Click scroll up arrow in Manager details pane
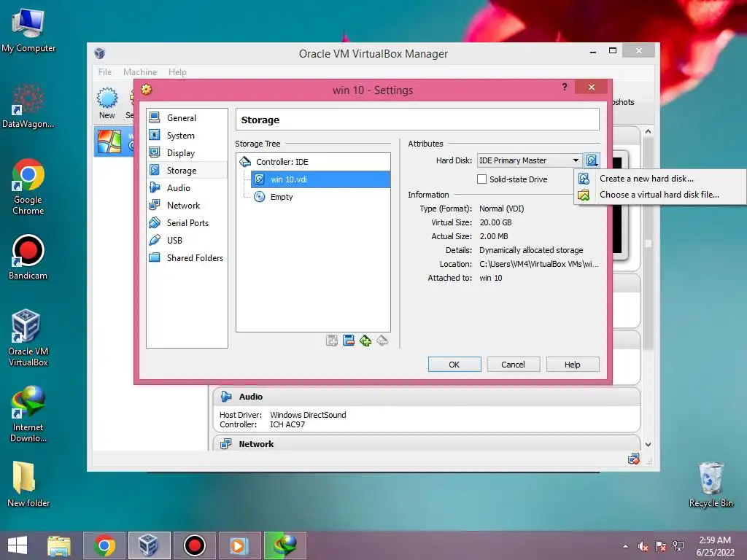Screen dimensions: 747x560 pos(648,131)
